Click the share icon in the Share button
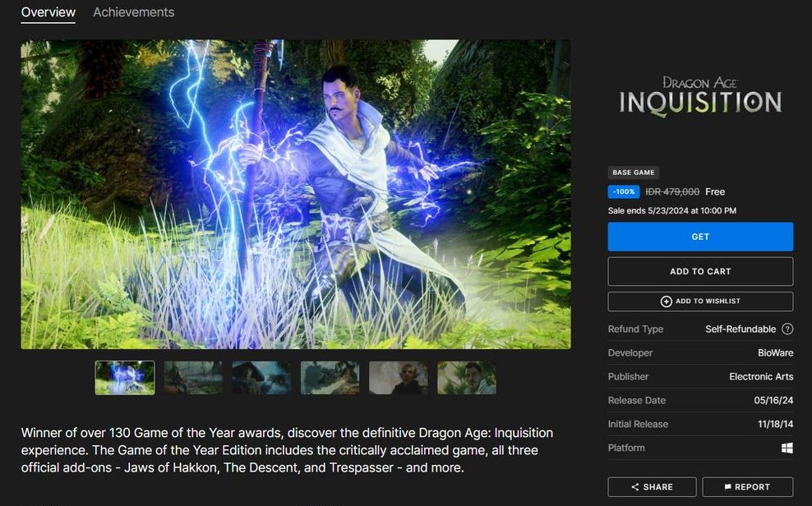Image resolution: width=812 pixels, height=506 pixels. (635, 487)
